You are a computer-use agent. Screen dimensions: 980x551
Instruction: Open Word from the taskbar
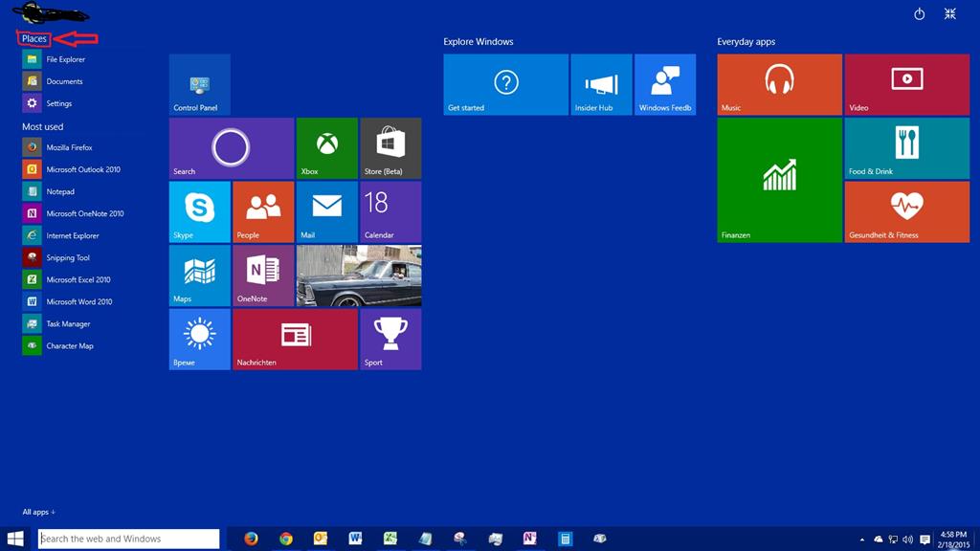tap(356, 539)
